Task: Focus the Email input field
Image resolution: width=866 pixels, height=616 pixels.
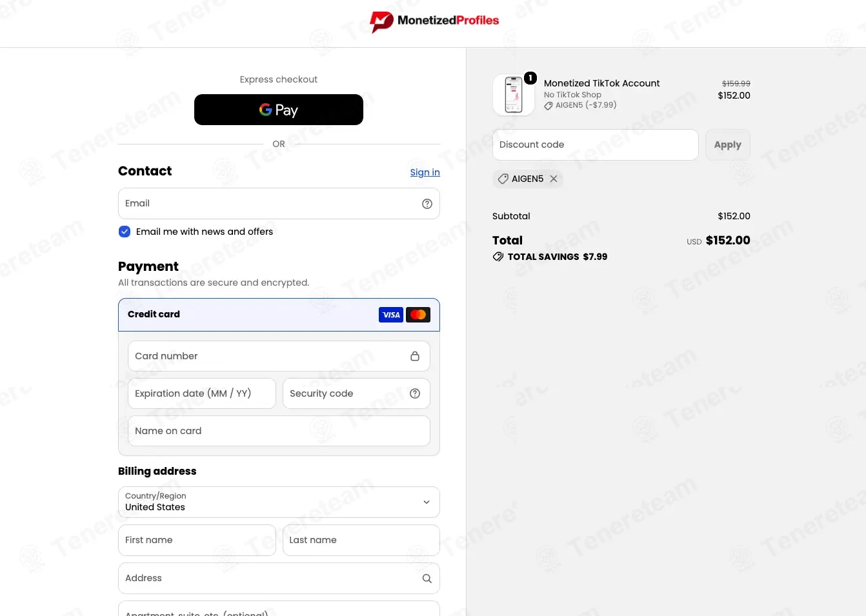Action: click(279, 204)
